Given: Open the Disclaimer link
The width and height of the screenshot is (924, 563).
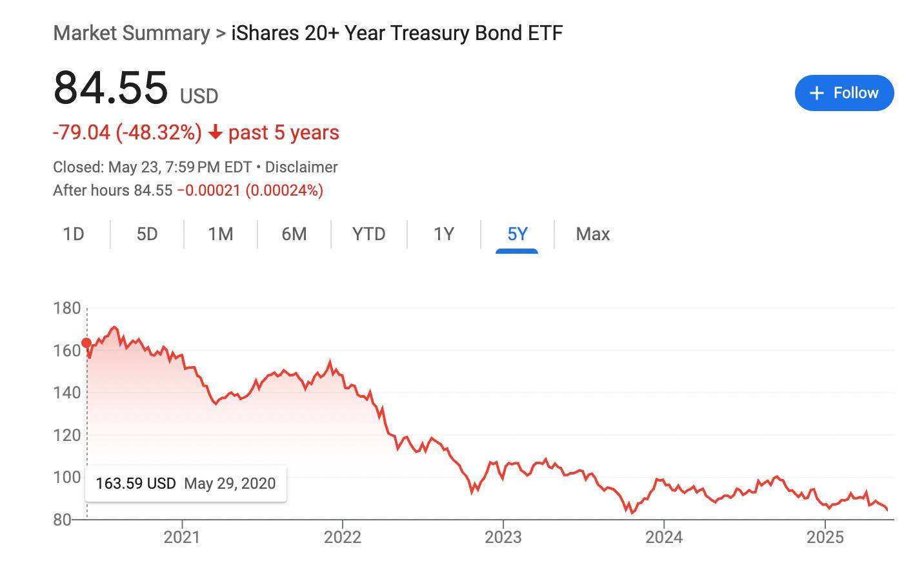Looking at the screenshot, I should coord(301,167).
